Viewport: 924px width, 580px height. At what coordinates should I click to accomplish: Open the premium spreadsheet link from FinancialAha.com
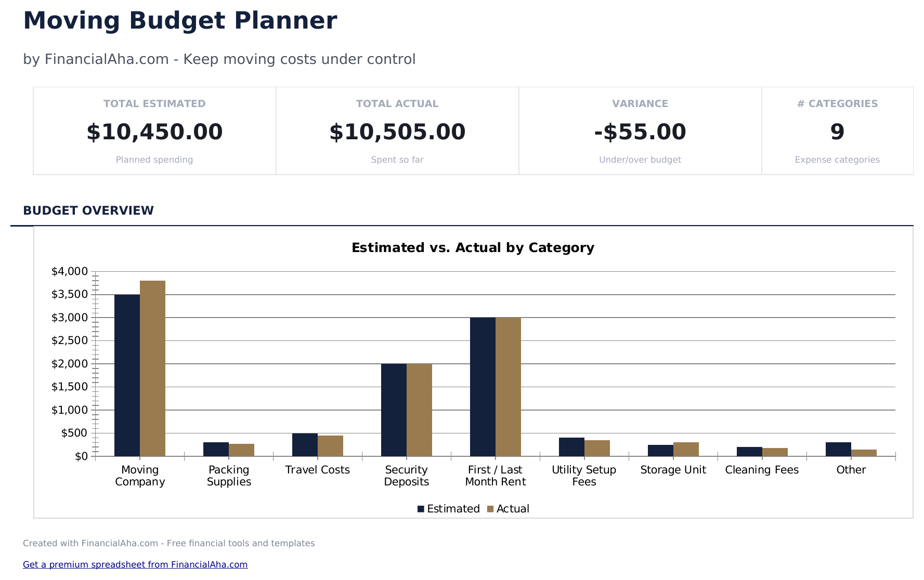tap(135, 564)
